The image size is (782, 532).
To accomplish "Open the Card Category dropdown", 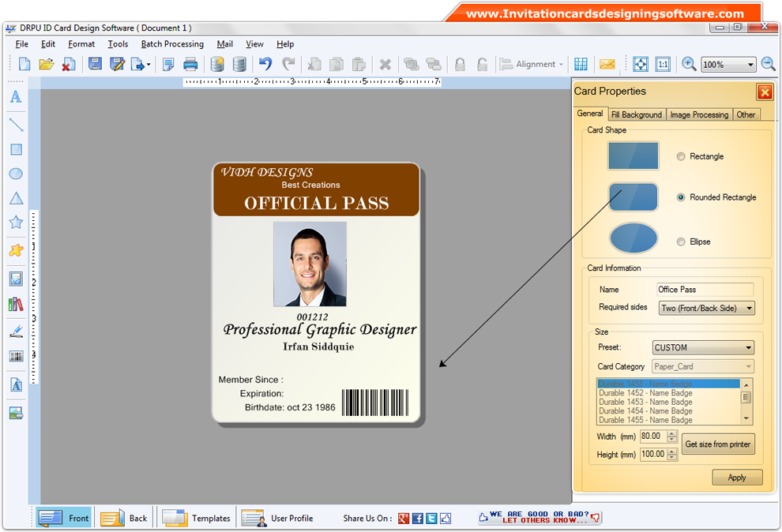I will 703,366.
